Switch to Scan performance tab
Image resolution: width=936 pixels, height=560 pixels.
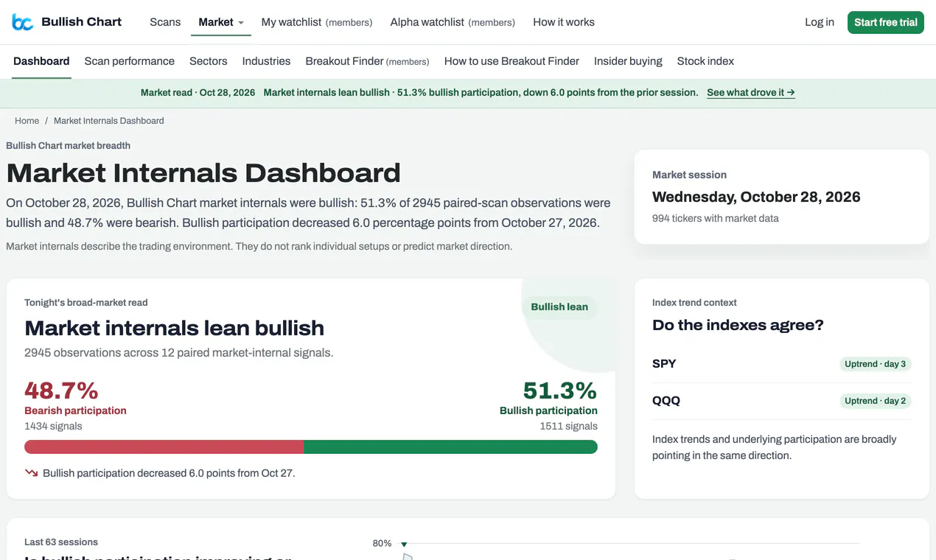point(130,61)
